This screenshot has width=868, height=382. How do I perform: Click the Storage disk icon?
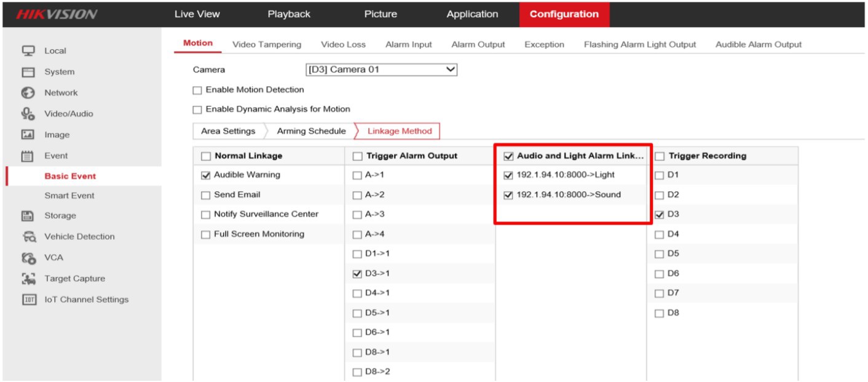(x=28, y=216)
